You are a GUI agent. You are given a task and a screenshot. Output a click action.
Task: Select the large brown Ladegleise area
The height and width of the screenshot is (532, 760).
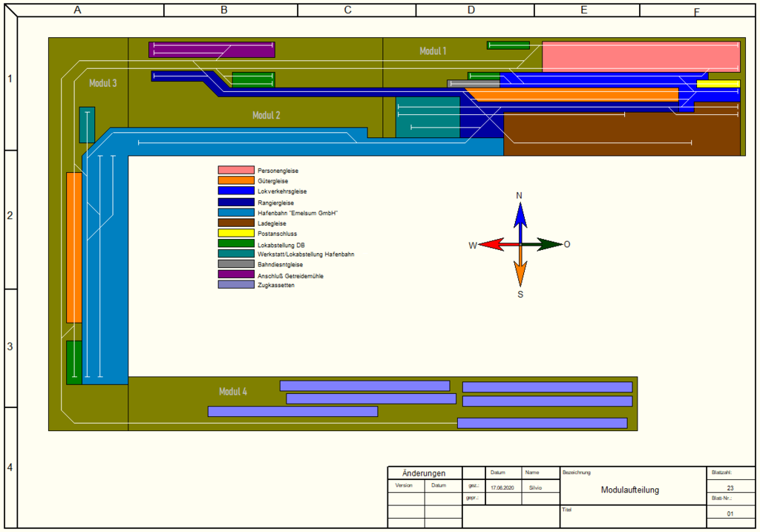click(x=622, y=136)
